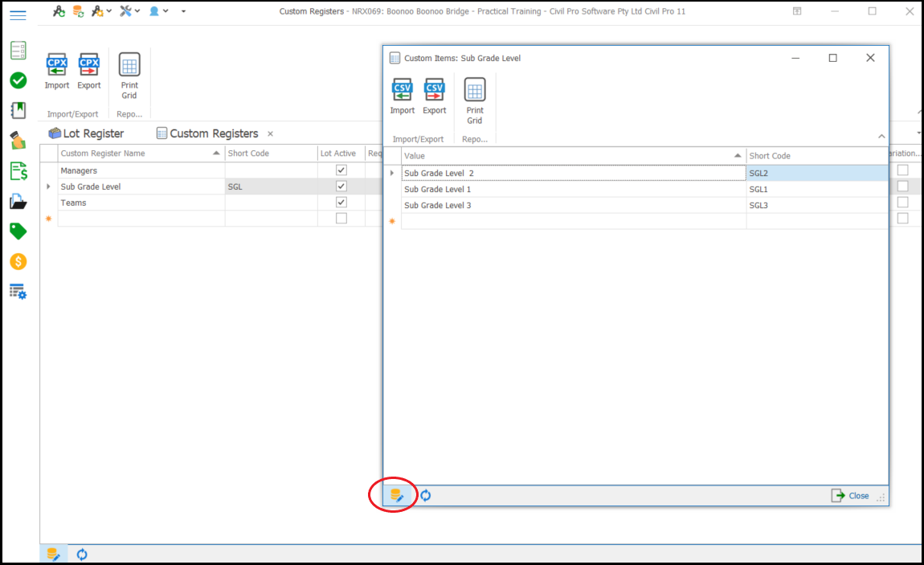Click Short Code column header in dialog
The height and width of the screenshot is (565, 924).
[817, 156]
